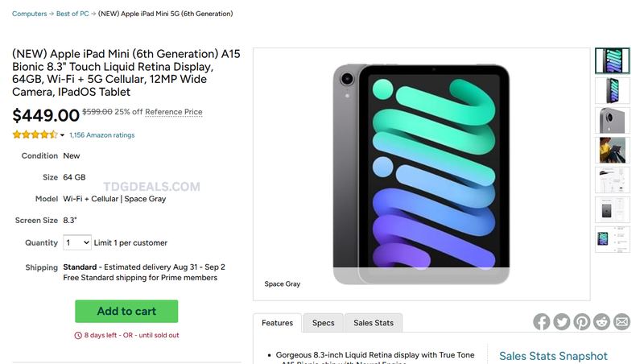Click the clock icon beside 8 days left
This screenshot has width=644, height=364.
point(78,335)
